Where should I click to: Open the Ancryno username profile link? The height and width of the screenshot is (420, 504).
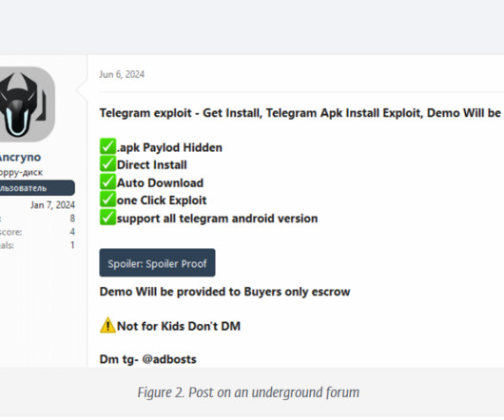[x=20, y=158]
